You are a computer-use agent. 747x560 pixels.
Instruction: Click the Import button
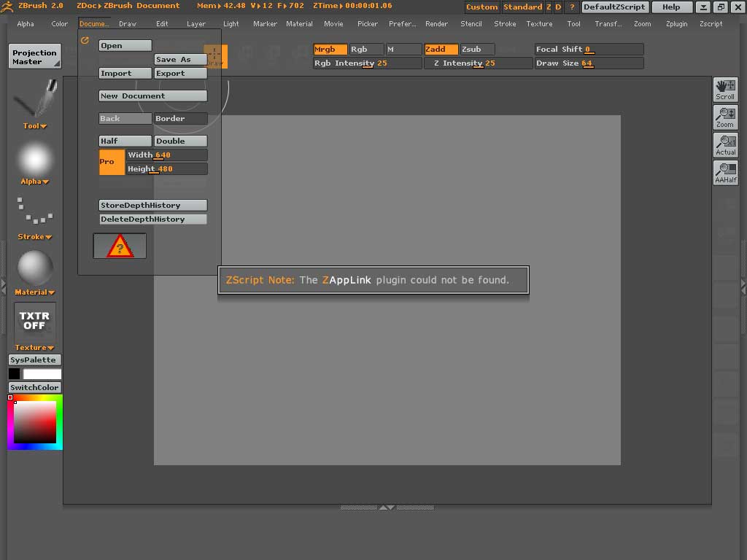(125, 74)
